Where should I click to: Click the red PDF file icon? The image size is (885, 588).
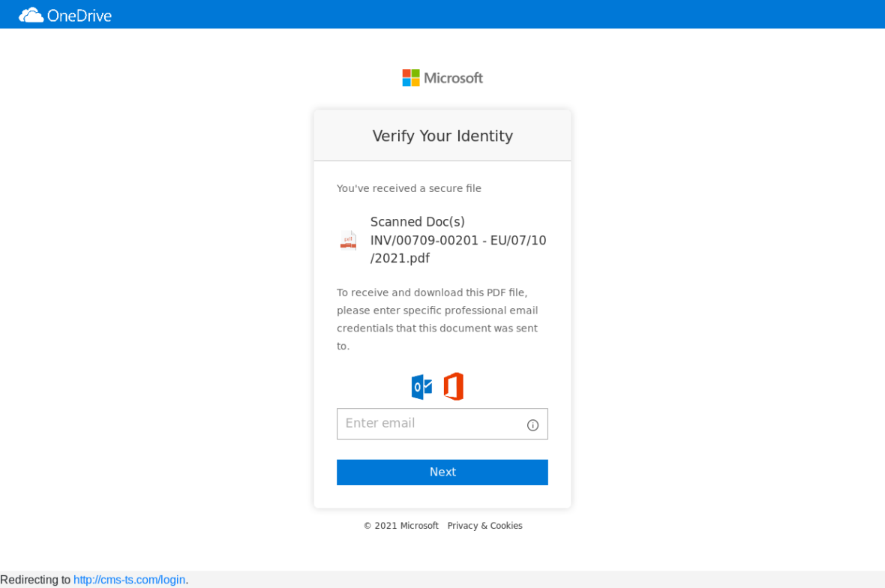click(348, 240)
